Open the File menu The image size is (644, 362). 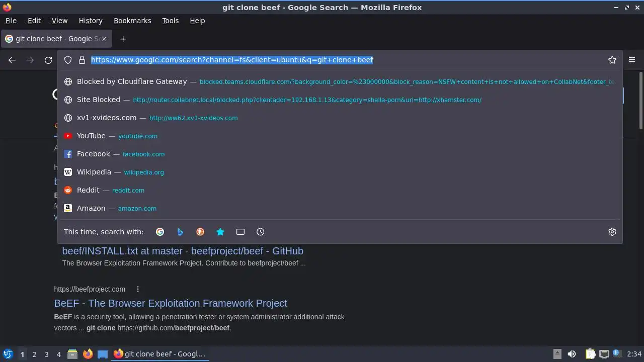[x=11, y=21]
